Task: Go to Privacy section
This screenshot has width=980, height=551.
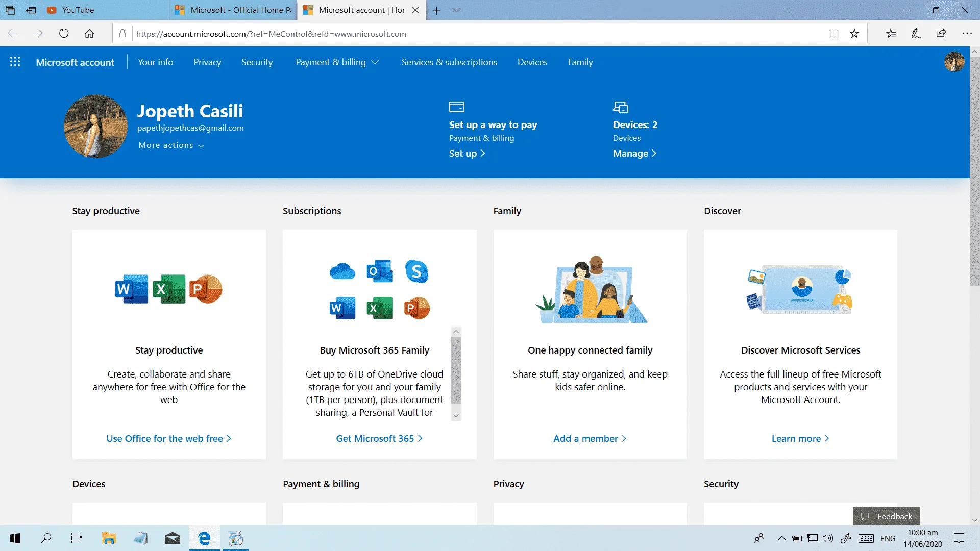Action: tap(207, 62)
